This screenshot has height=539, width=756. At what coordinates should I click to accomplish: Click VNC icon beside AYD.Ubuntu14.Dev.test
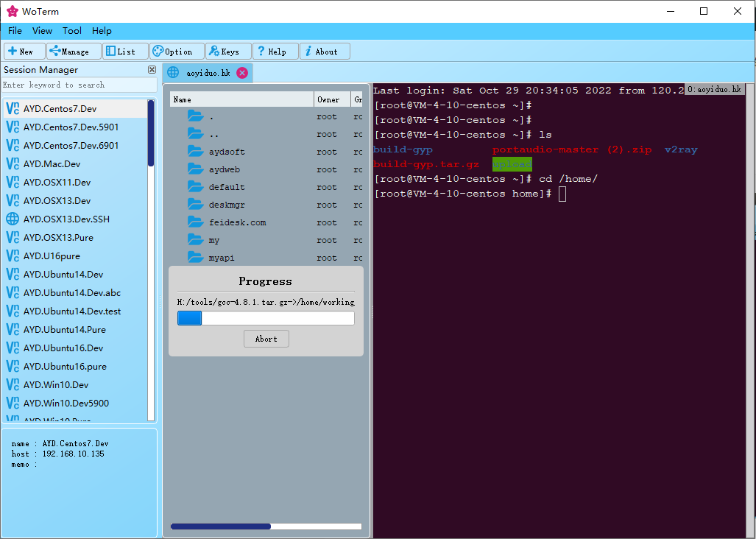click(x=13, y=311)
